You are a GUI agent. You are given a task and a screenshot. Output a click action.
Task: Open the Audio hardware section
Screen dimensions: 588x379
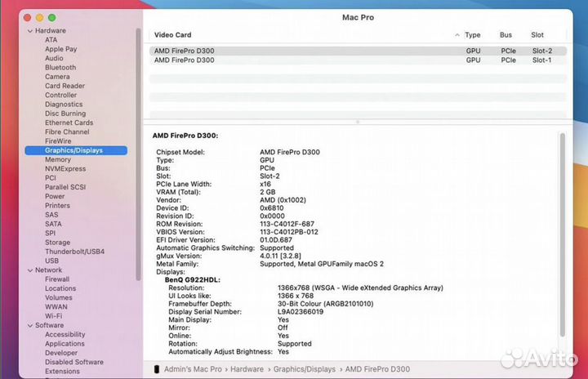pyautogui.click(x=54, y=58)
